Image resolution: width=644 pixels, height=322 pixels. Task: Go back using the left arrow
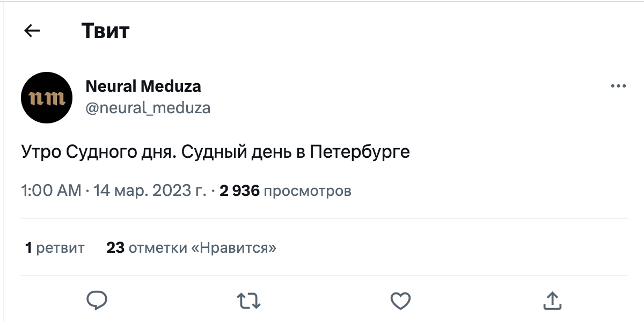click(x=33, y=31)
